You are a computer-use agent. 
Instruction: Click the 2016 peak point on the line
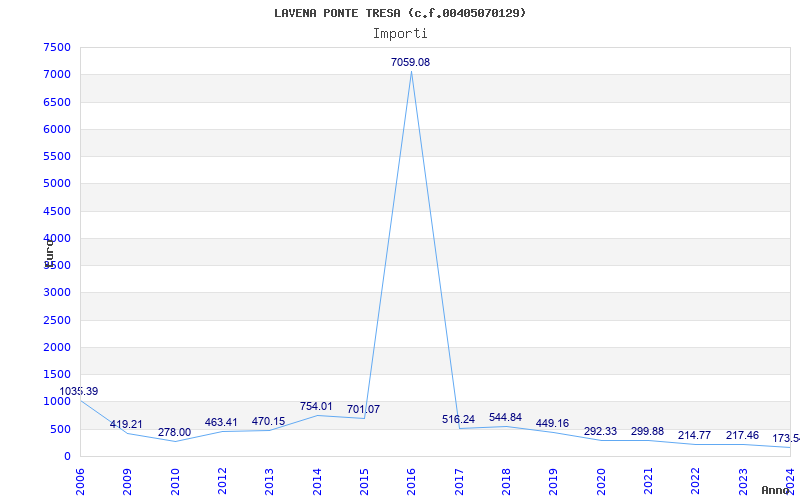coord(411,72)
